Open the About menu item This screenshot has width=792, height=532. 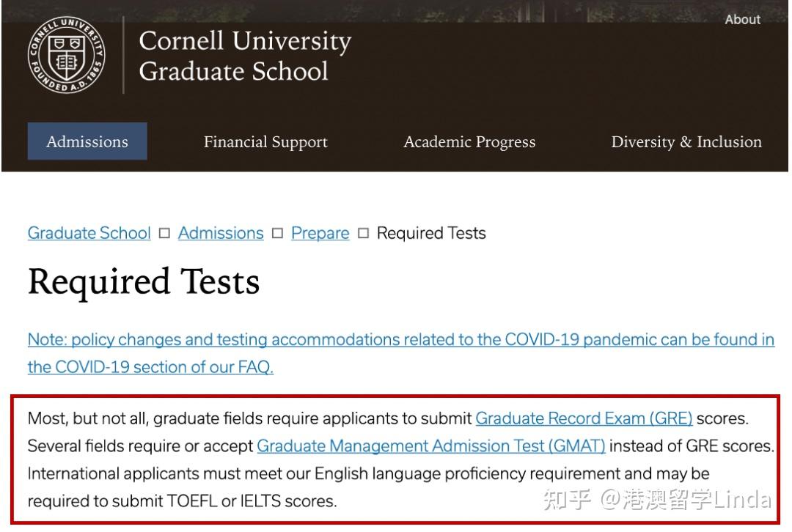[x=742, y=20]
